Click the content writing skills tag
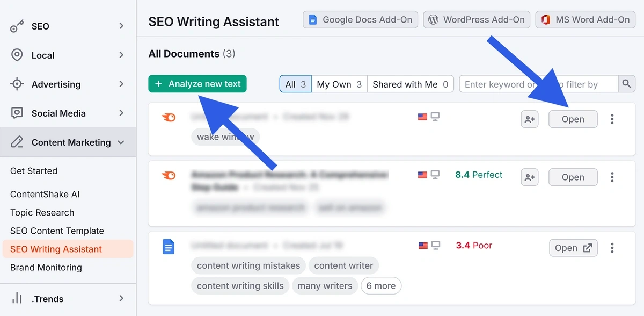The width and height of the screenshot is (644, 316). tap(240, 285)
